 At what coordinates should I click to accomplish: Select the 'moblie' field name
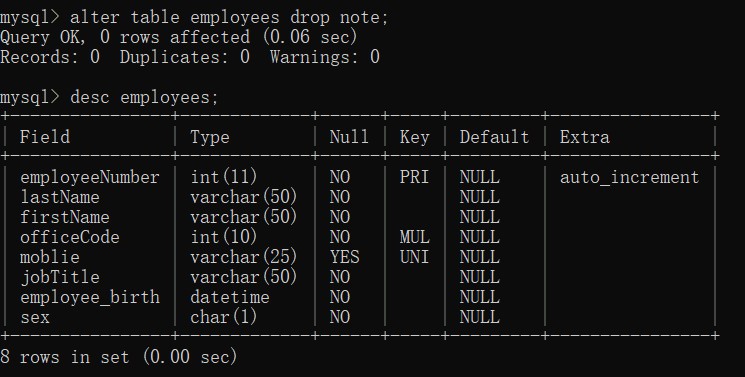(50, 257)
